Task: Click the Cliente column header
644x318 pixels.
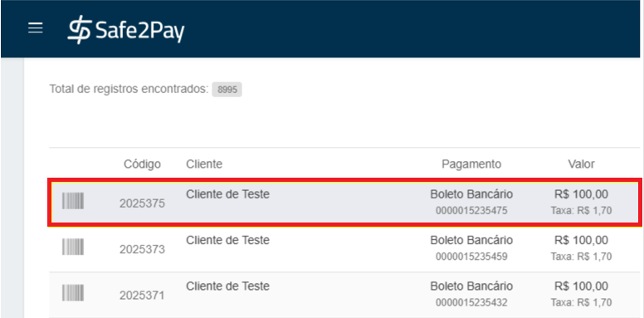Action: [x=204, y=164]
